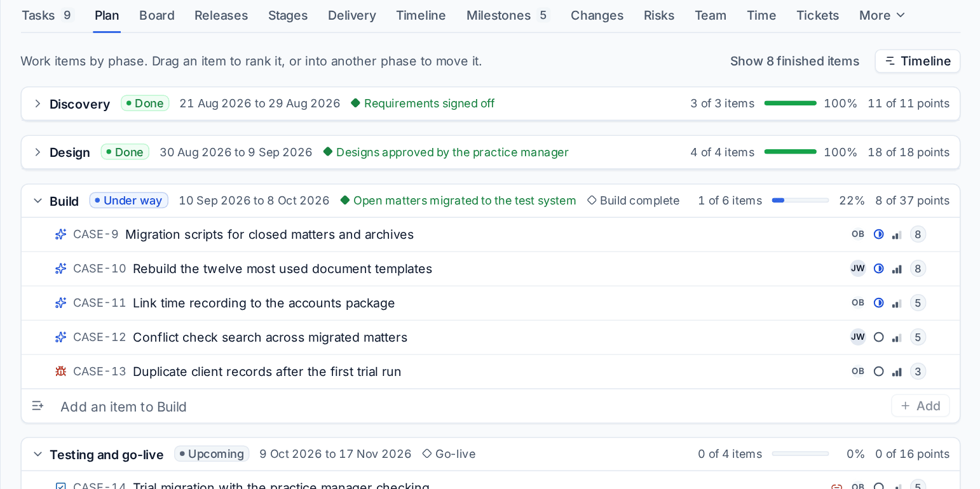Viewport: 980px width, 489px height.
Task: Switch to the Tasks tab
Action: click(x=48, y=15)
